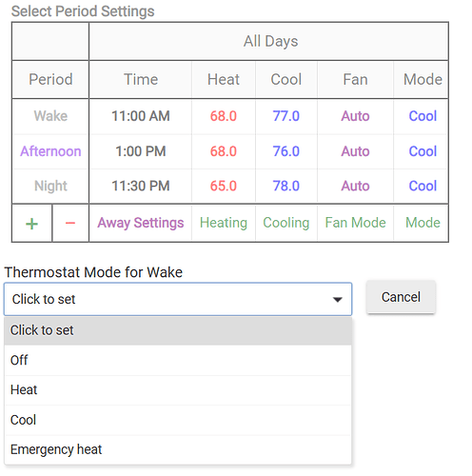
Task: Change Night fan setting Auto
Action: pos(355,186)
